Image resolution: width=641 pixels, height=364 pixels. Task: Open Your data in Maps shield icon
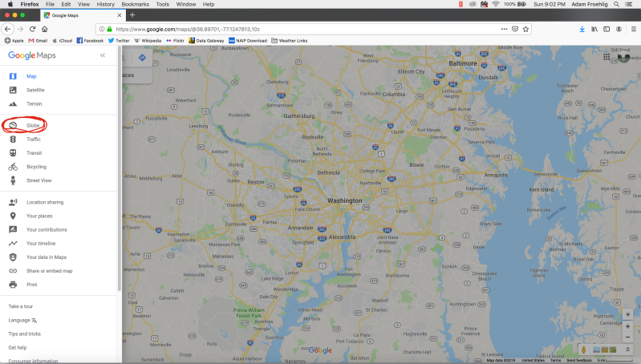13,257
